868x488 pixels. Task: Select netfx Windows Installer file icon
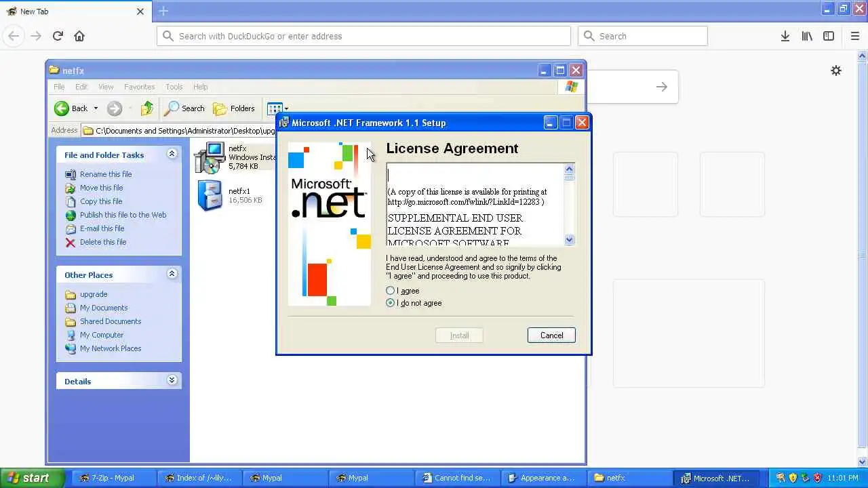(x=210, y=157)
